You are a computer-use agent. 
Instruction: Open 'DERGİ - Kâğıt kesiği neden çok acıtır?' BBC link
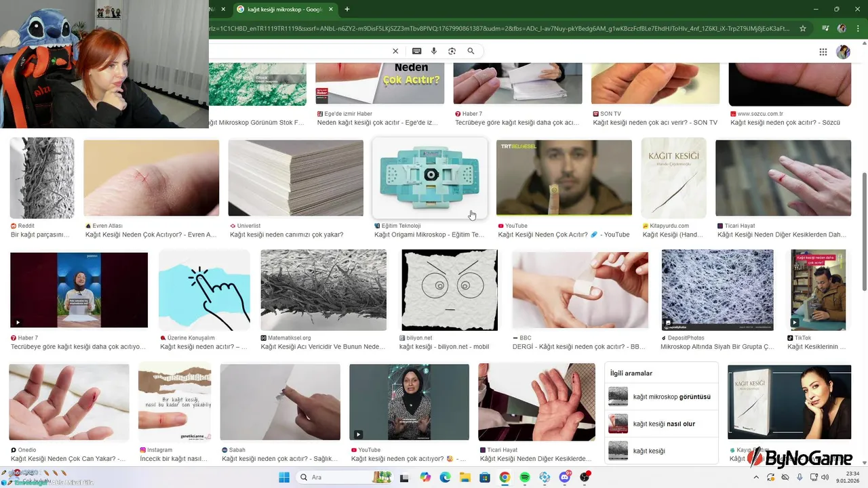[x=579, y=346]
